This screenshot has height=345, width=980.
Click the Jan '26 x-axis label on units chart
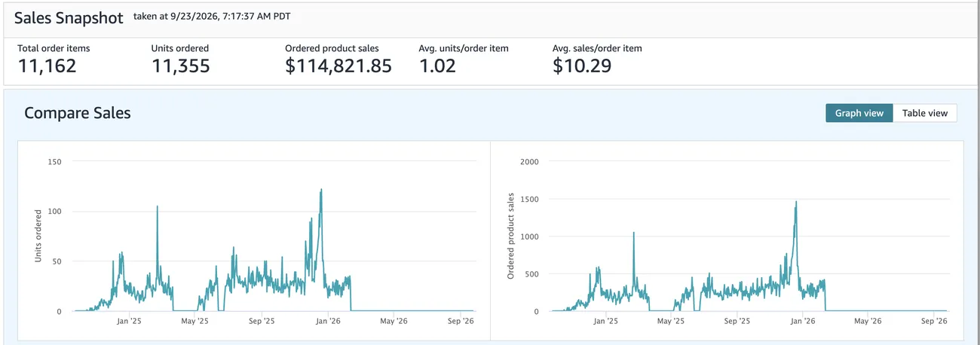coord(327,321)
